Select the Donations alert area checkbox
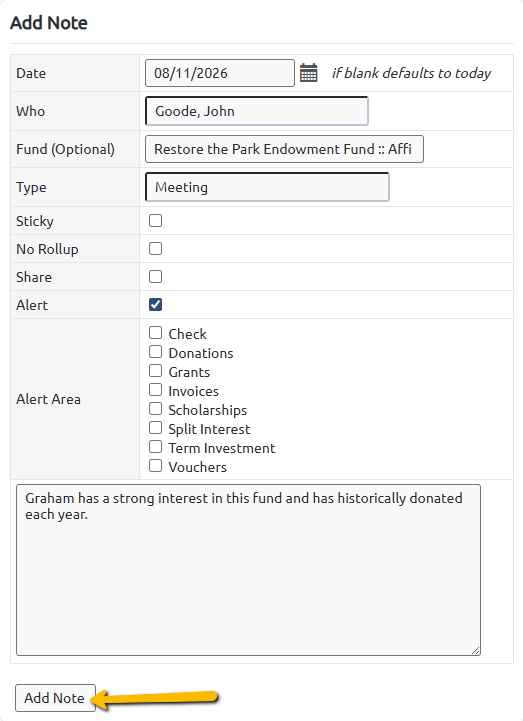 pos(155,352)
